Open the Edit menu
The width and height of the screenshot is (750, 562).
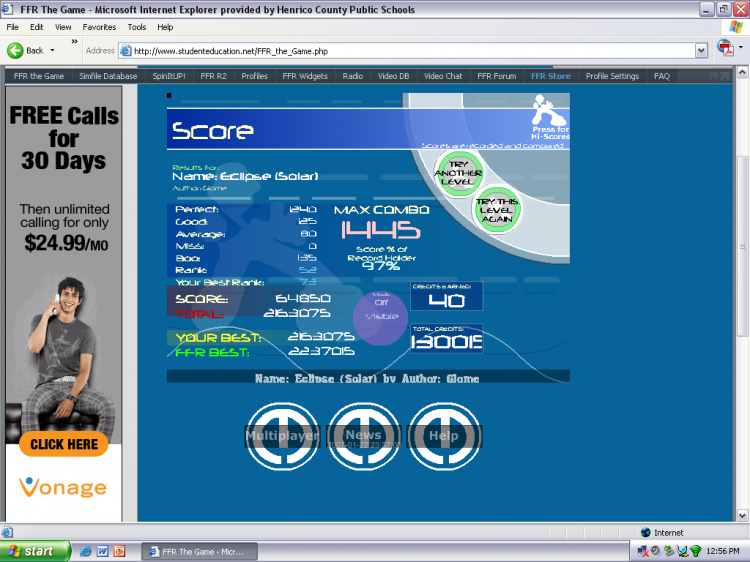tap(36, 27)
